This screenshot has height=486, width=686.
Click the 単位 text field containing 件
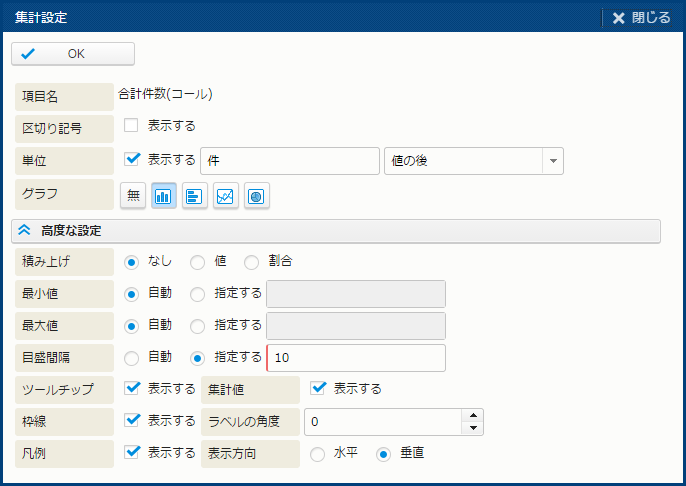[289, 161]
